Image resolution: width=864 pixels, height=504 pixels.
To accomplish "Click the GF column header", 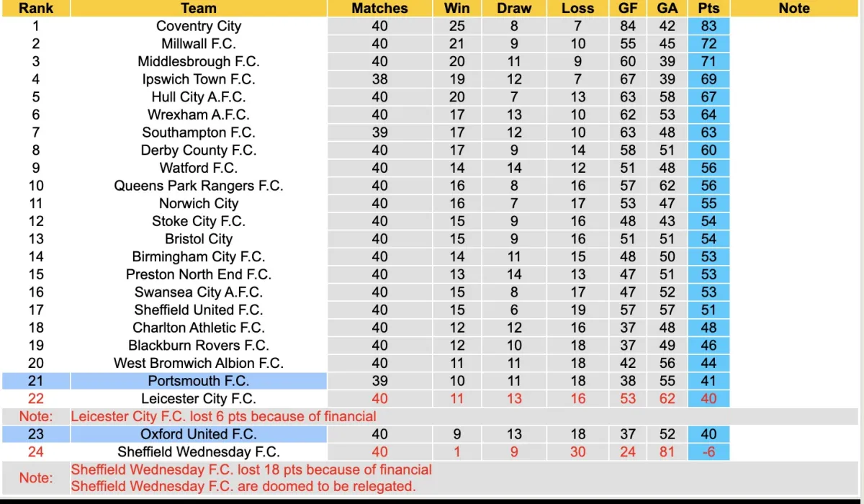I will point(628,9).
